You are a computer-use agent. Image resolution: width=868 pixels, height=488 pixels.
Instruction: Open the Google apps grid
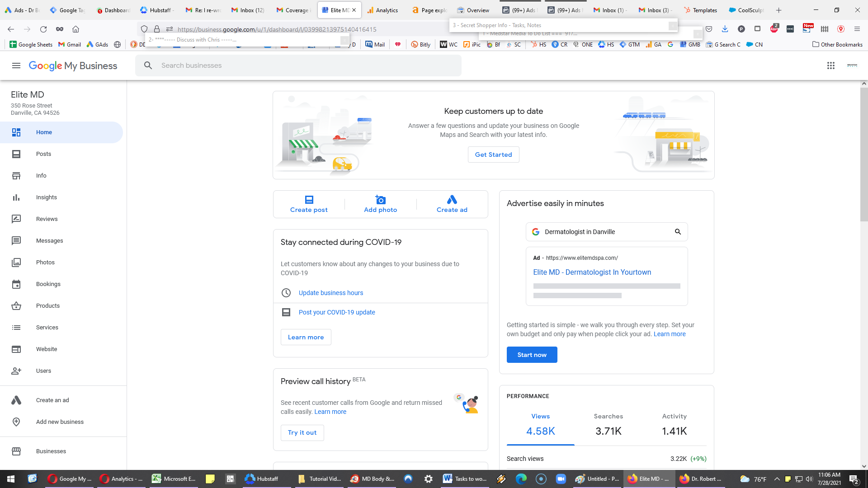831,66
